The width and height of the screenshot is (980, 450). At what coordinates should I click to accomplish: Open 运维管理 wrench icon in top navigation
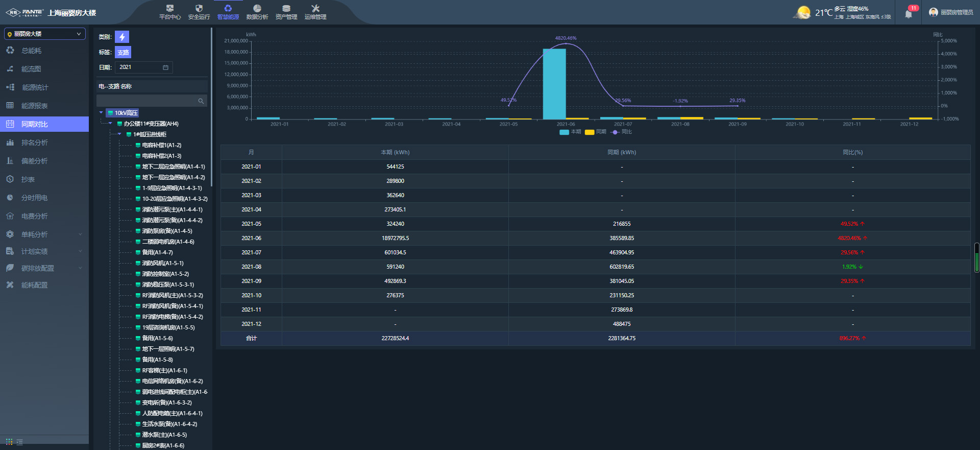point(315,9)
